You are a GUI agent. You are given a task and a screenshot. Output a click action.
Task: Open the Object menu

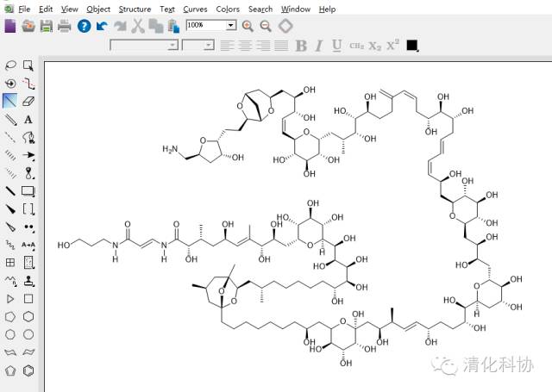98,9
